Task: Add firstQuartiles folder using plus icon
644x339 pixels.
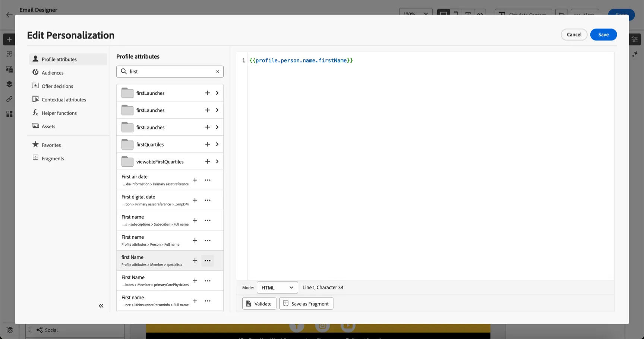Action: pos(208,144)
